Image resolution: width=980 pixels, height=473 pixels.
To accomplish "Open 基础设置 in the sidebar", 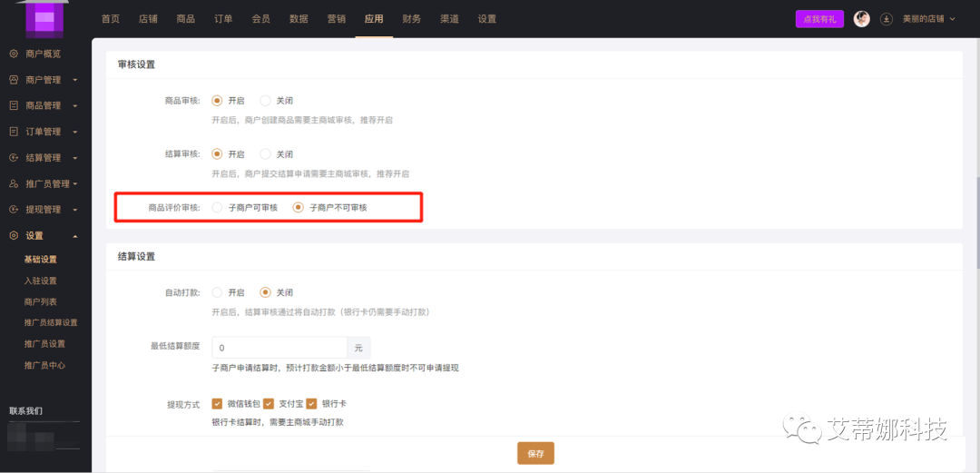I will (41, 260).
